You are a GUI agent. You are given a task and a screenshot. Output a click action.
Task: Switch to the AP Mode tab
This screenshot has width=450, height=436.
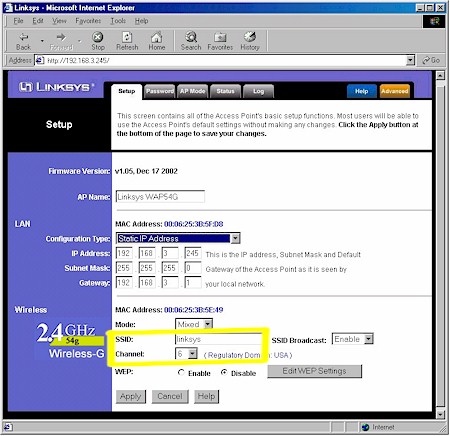[x=192, y=91]
